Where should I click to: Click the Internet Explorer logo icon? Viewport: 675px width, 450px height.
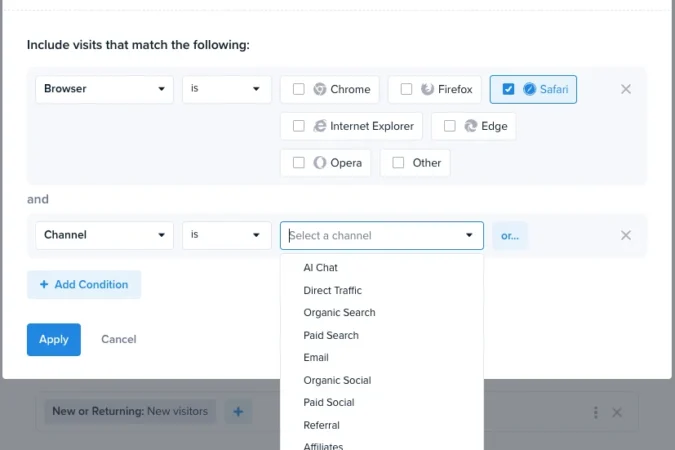(319, 126)
